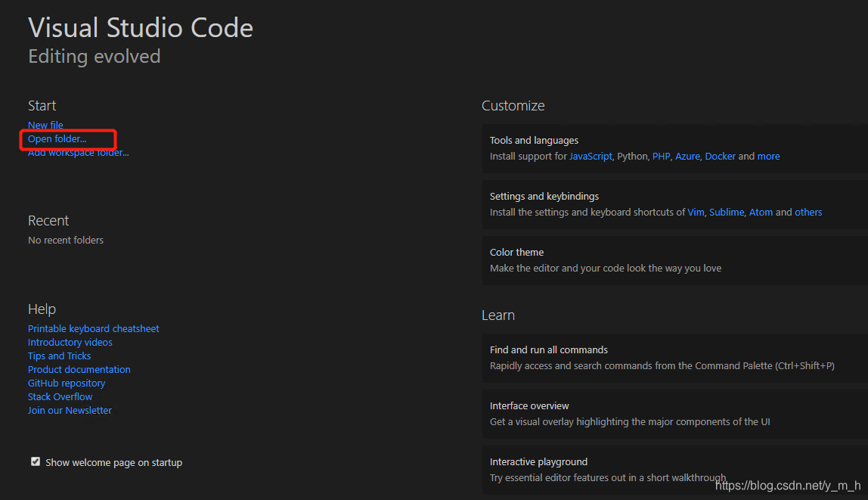The height and width of the screenshot is (500, 868).
Task: Click the New file link
Action: pyautogui.click(x=45, y=125)
